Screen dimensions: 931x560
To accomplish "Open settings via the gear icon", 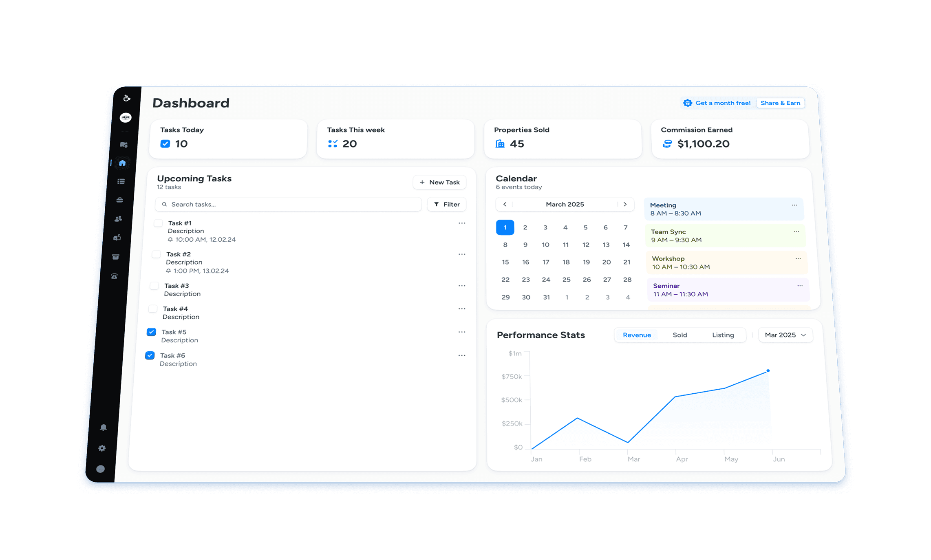I will 101,448.
